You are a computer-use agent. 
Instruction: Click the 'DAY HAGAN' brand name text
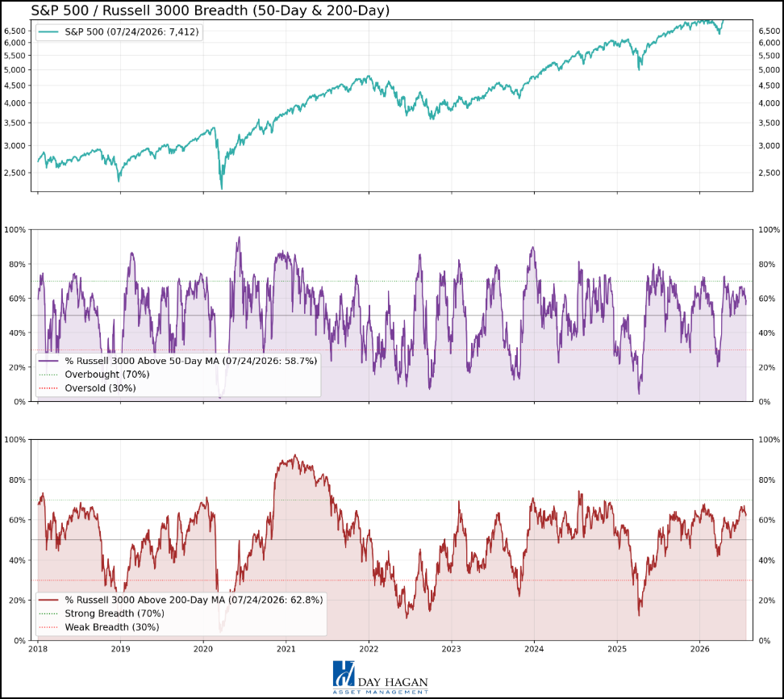point(393,682)
